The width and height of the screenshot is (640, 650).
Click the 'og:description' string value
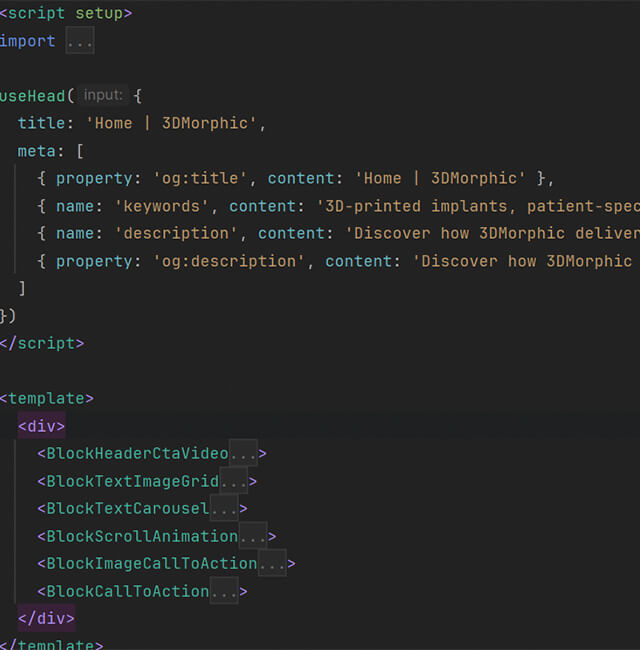(x=229, y=261)
